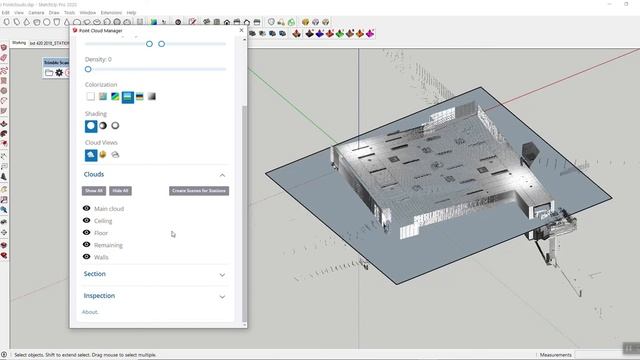Click the info icon in status bar
Screen dimensions: 640x360
[x=4, y=355]
